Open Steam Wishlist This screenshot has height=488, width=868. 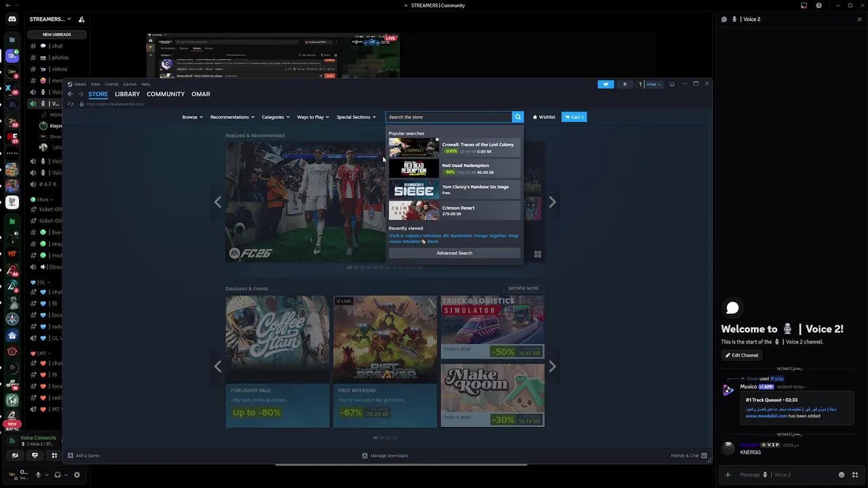[544, 117]
